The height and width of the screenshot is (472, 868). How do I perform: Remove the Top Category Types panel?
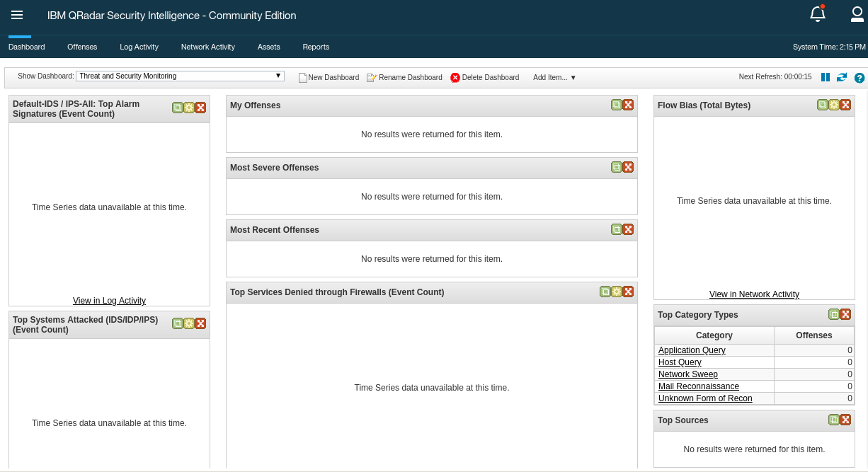[x=845, y=314]
